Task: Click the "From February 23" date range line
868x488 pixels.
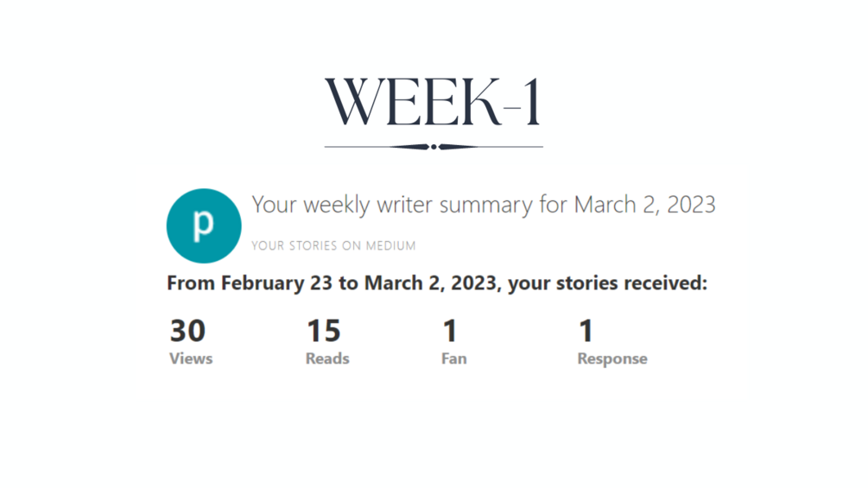Action: click(437, 283)
